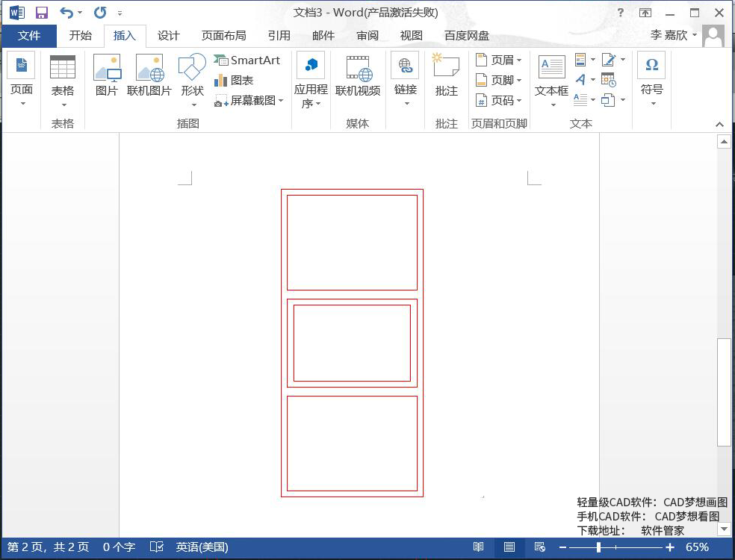Click the user profile avatar picture
Image resolution: width=735 pixels, height=560 pixels.
(713, 36)
